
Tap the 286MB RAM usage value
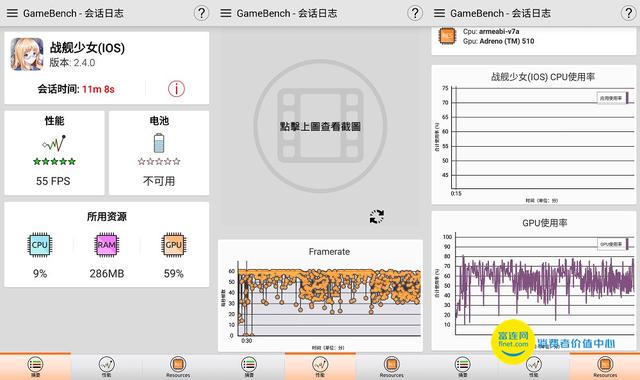(107, 273)
